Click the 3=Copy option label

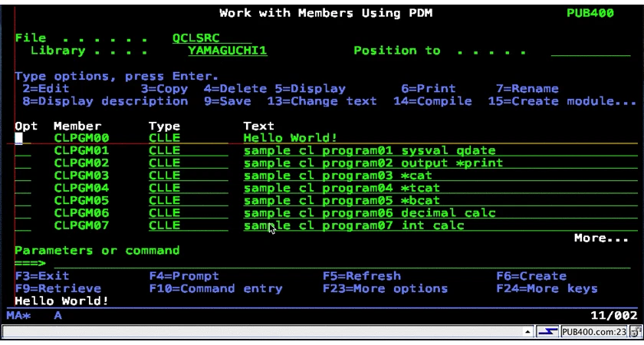(164, 89)
